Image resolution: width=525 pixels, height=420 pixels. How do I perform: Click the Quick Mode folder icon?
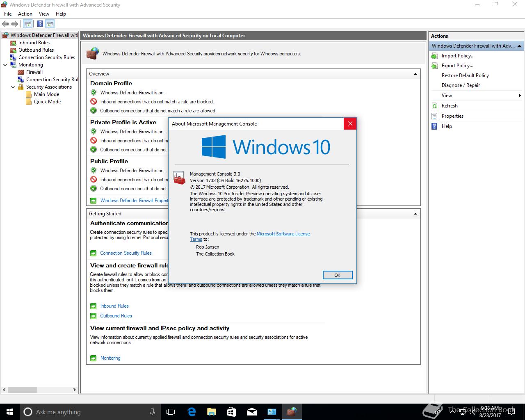[x=29, y=102]
